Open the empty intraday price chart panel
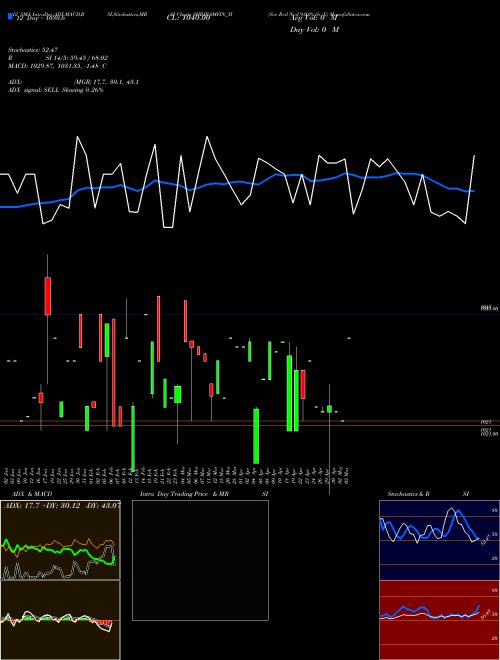 coord(200,560)
